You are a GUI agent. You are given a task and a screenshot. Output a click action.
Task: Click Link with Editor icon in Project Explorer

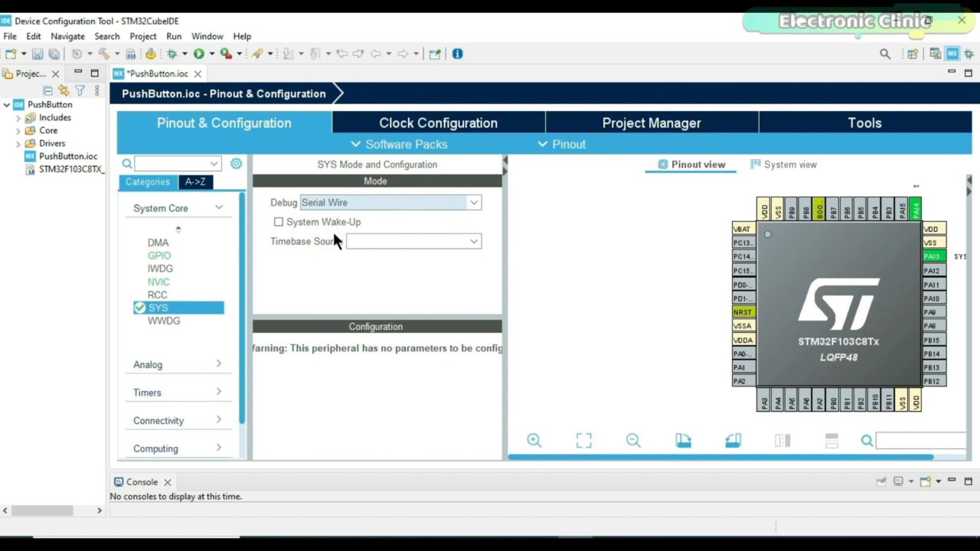[x=64, y=90]
